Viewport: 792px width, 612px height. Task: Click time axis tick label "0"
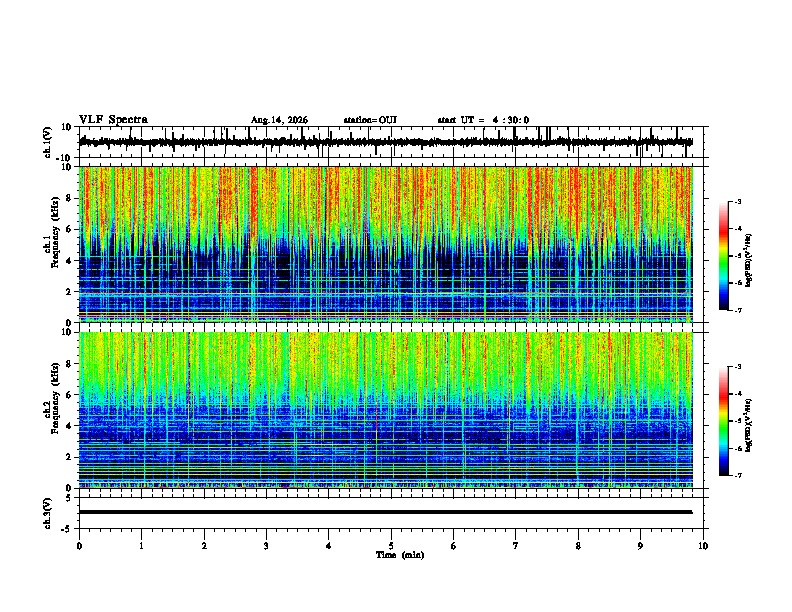pos(79,546)
